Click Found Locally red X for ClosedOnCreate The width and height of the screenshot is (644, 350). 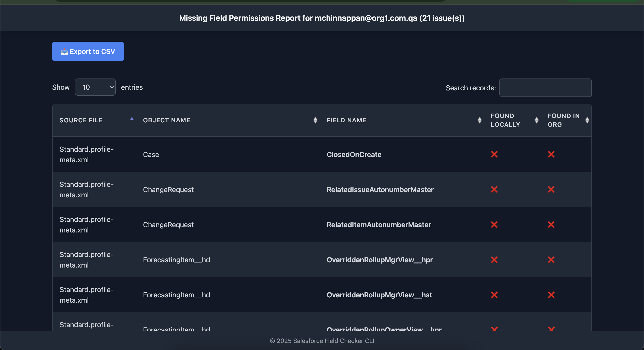tap(494, 154)
